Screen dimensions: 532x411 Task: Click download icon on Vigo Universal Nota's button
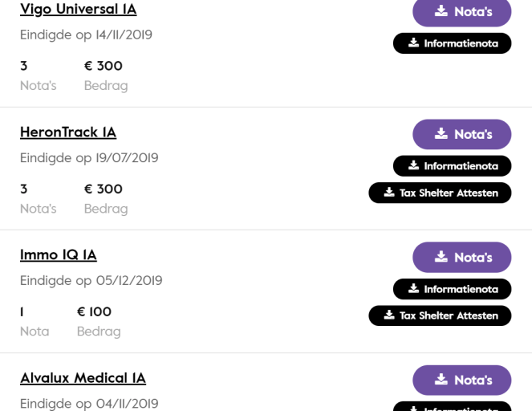pyautogui.click(x=441, y=11)
